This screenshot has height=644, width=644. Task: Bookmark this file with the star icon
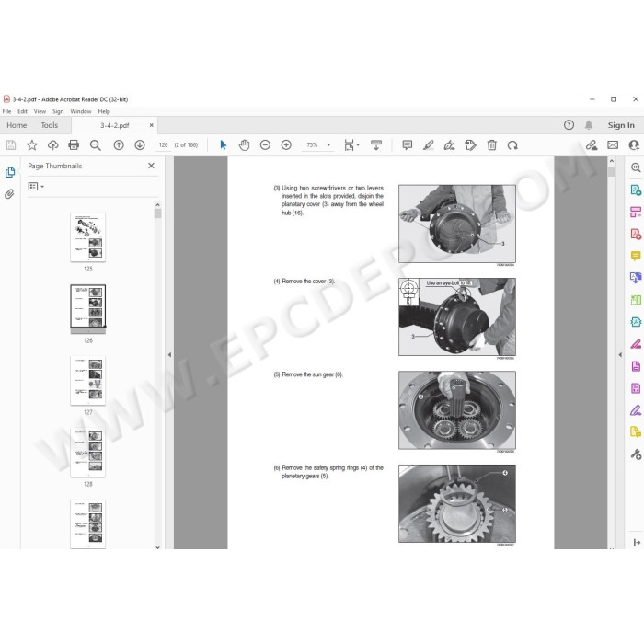(32, 145)
